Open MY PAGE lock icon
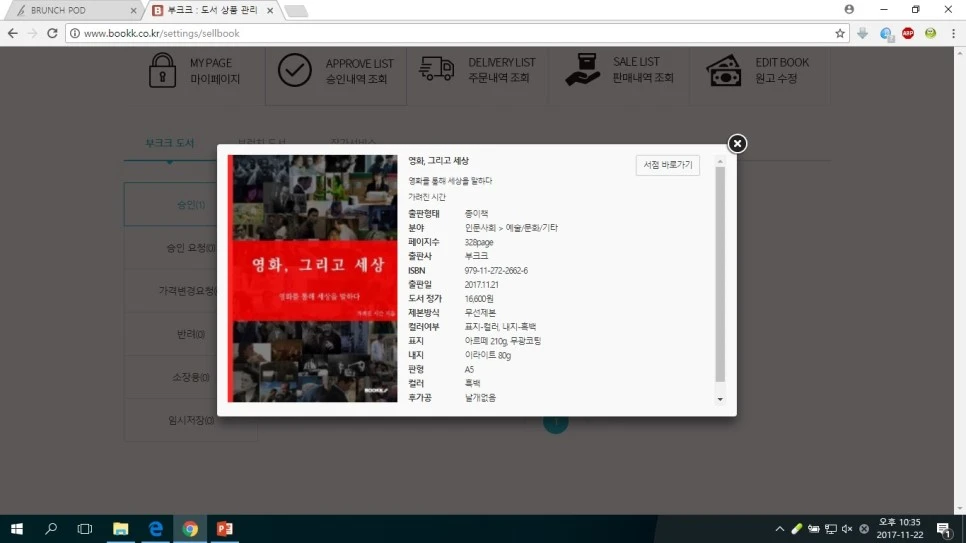Image resolution: width=966 pixels, height=543 pixels. pyautogui.click(x=162, y=70)
